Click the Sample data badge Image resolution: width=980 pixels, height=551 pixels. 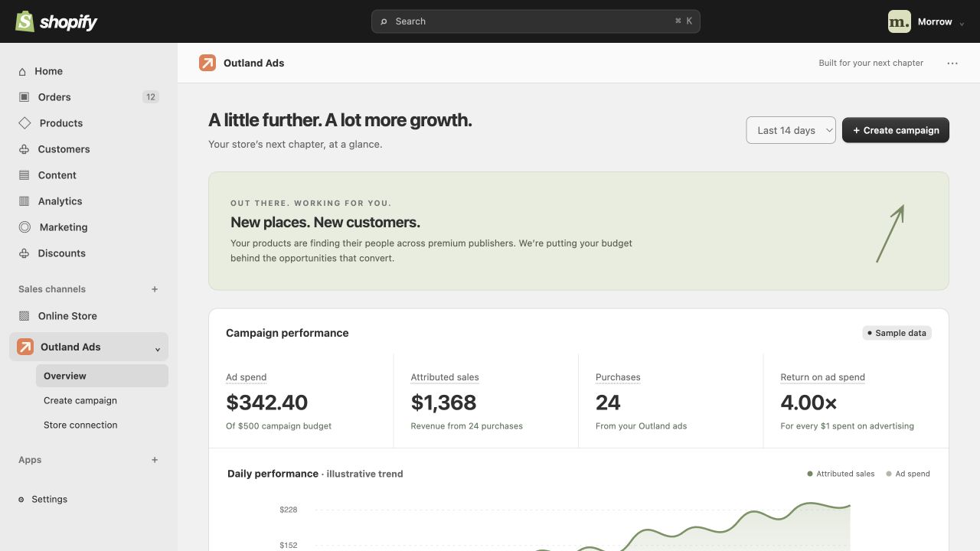tap(897, 333)
